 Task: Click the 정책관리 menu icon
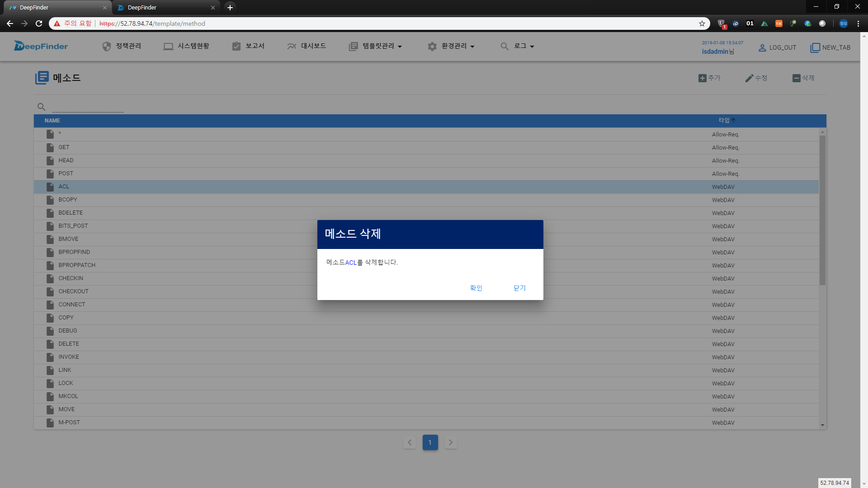click(106, 46)
